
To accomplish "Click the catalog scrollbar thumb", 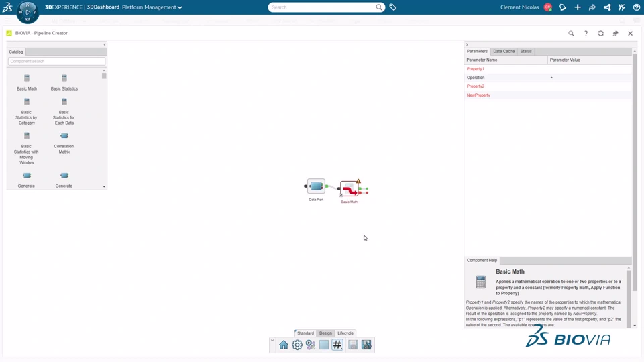I will [104, 76].
